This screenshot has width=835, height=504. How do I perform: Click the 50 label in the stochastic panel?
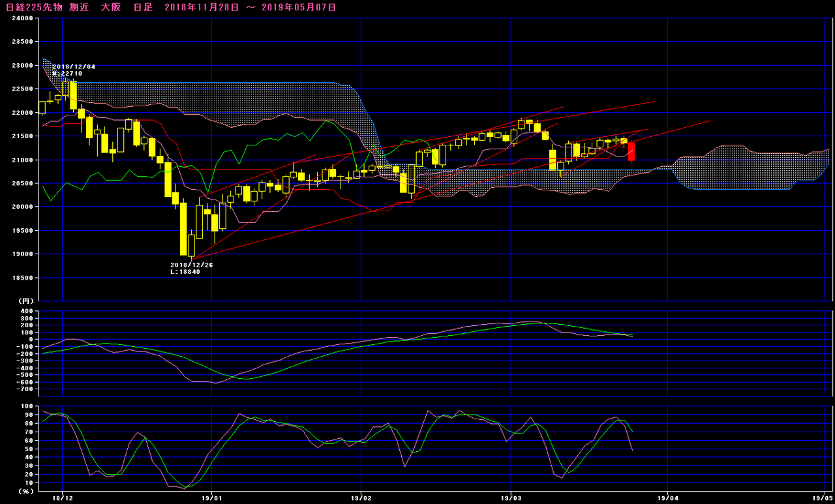coord(29,449)
